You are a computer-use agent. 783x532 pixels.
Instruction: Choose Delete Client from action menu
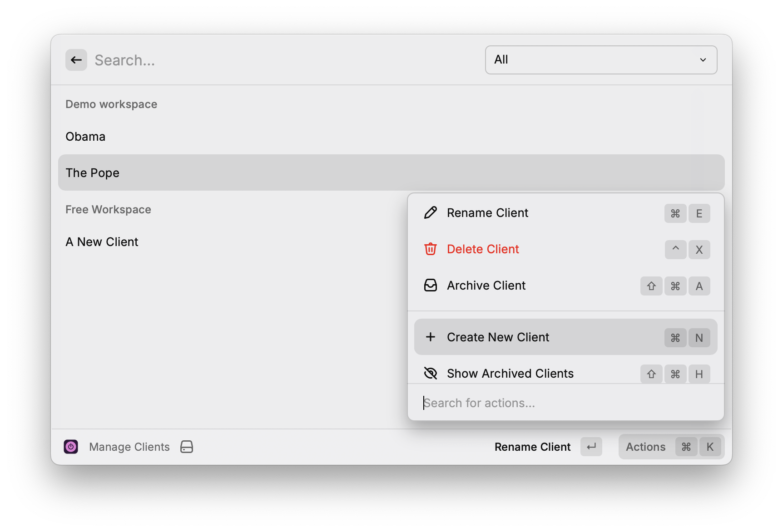[x=566, y=249]
